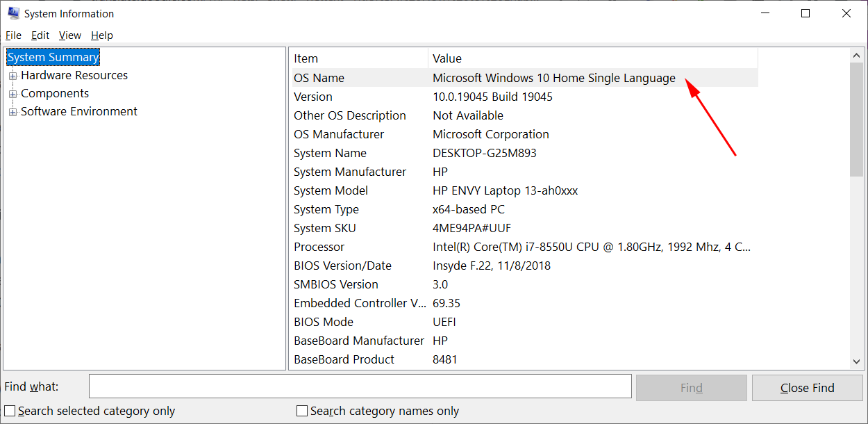Select the SMBIOS Version row
Viewport: 868px width, 424px height.
(x=524, y=284)
